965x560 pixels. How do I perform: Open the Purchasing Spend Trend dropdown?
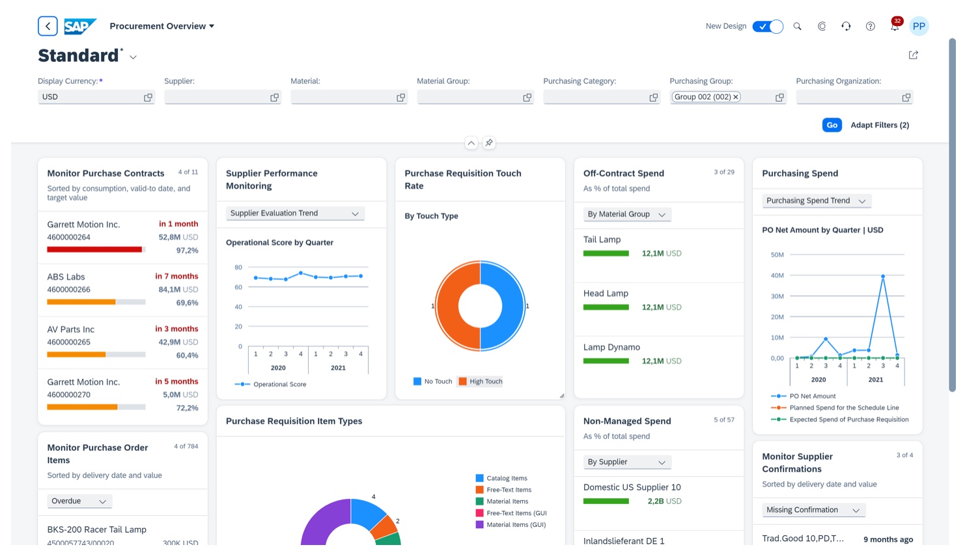817,201
